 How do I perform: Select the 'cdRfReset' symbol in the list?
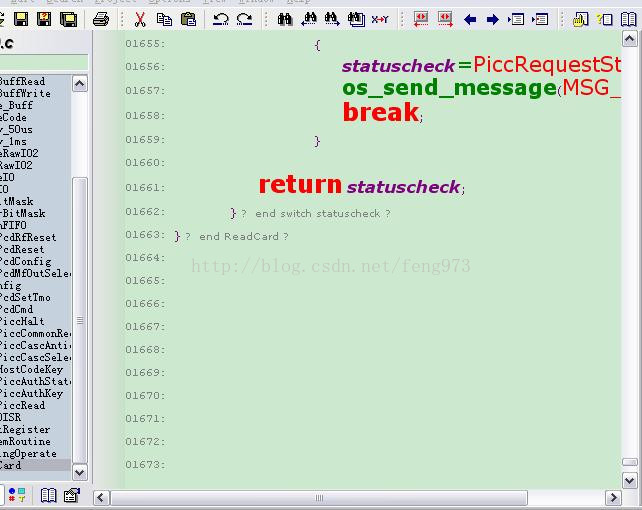tap(35, 237)
